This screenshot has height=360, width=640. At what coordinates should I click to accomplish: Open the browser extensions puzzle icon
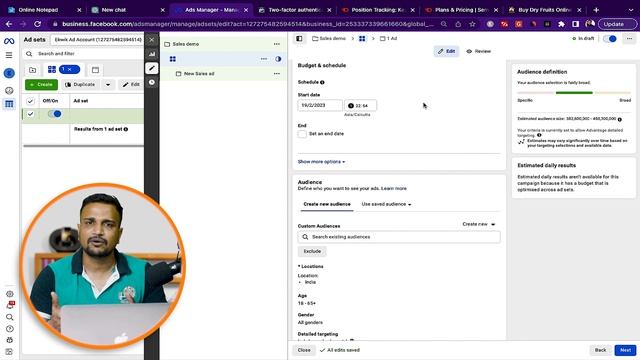pos(561,24)
